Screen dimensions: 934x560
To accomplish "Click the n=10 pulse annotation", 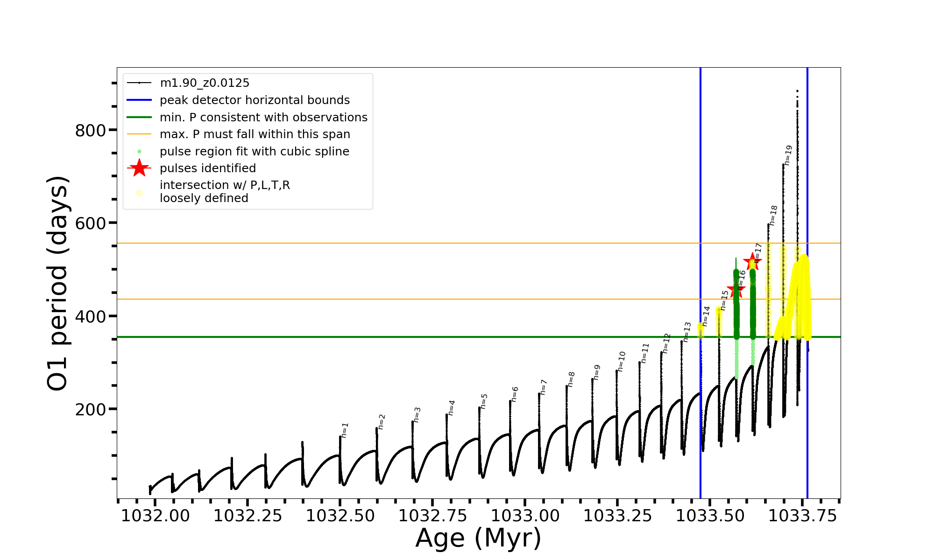I will (621, 362).
